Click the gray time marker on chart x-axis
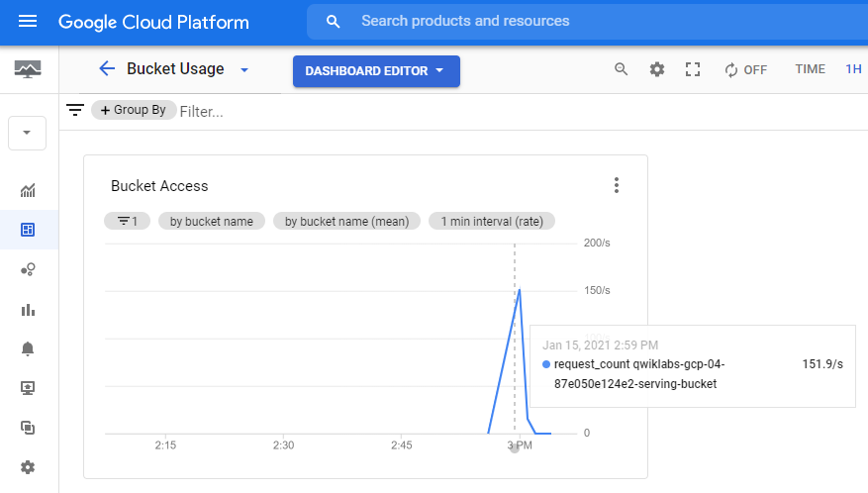The width and height of the screenshot is (868, 493). click(x=515, y=448)
